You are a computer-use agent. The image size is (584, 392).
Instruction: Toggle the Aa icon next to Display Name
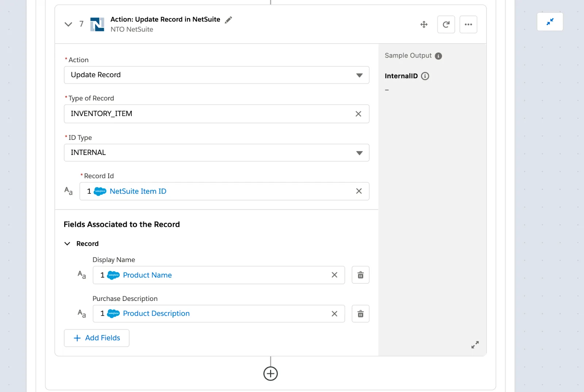tap(81, 275)
